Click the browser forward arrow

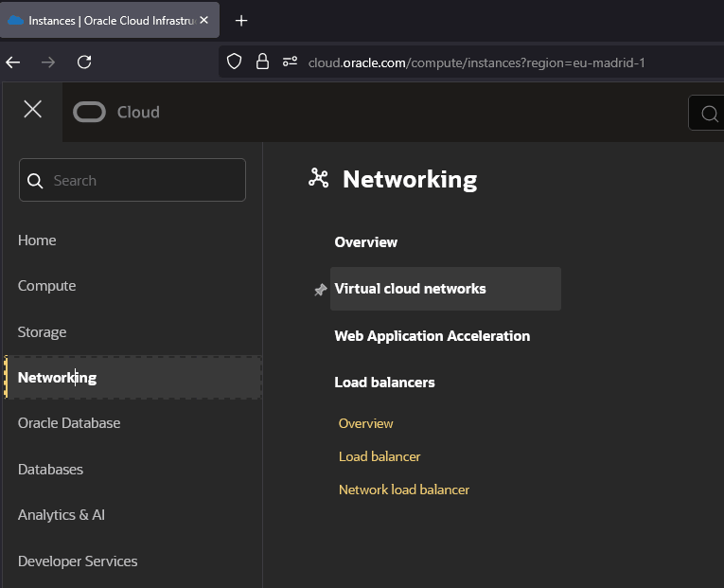click(x=48, y=62)
